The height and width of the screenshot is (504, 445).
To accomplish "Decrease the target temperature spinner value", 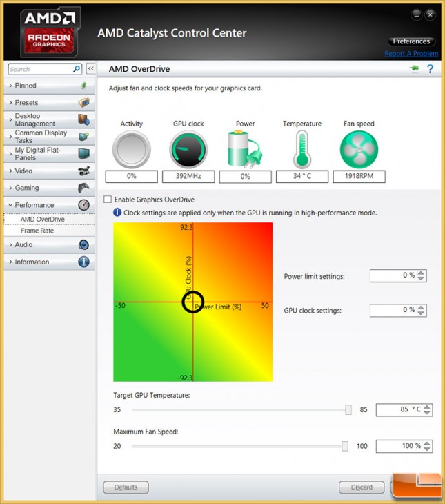I will (x=427, y=412).
